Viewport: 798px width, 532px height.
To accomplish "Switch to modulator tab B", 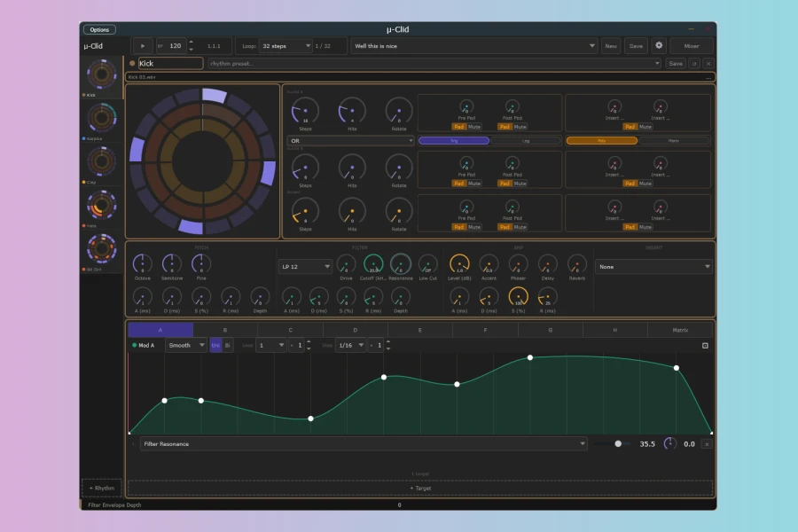I will pyautogui.click(x=225, y=330).
